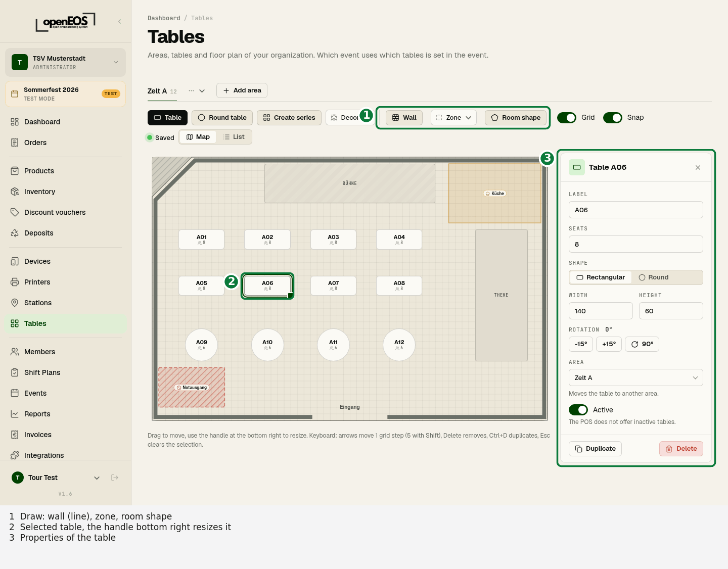Select round table A10 on the map
Screen dimensions: 728x569
click(267, 345)
